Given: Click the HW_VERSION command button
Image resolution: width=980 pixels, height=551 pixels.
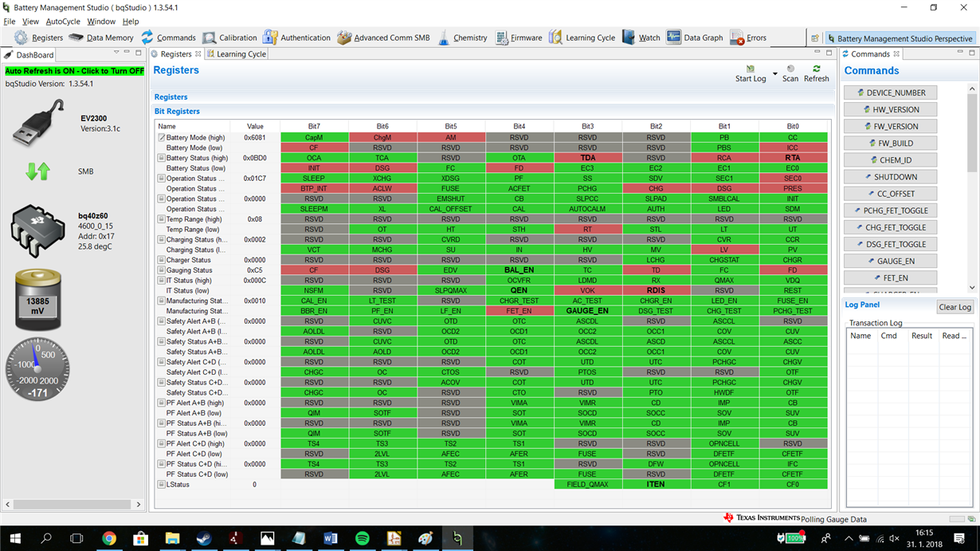Looking at the screenshot, I should 890,109.
